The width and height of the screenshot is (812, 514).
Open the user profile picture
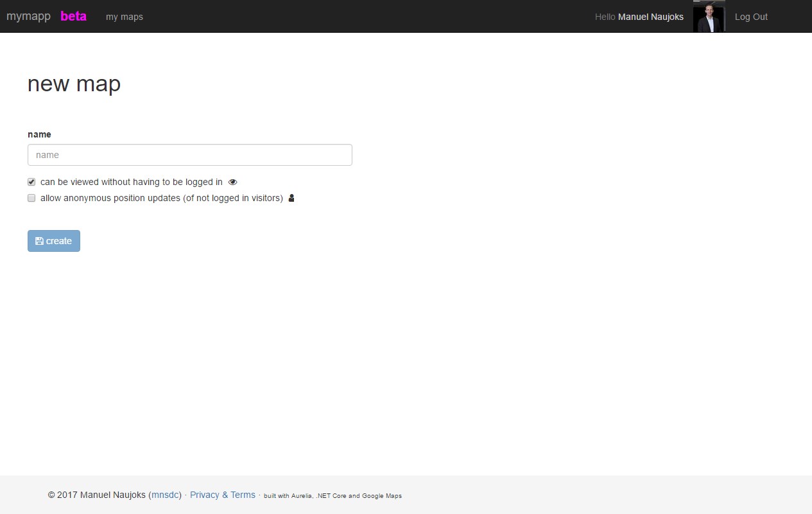pos(709,17)
